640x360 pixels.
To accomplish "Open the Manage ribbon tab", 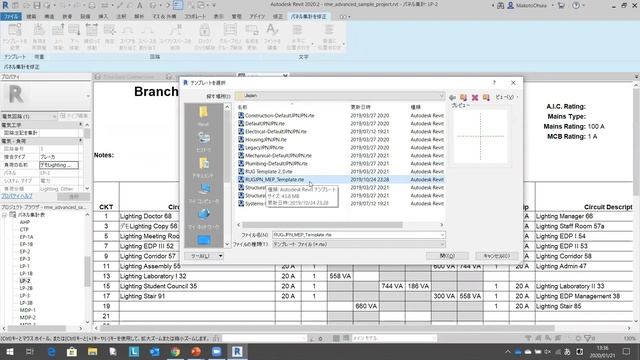I will click(236, 16).
